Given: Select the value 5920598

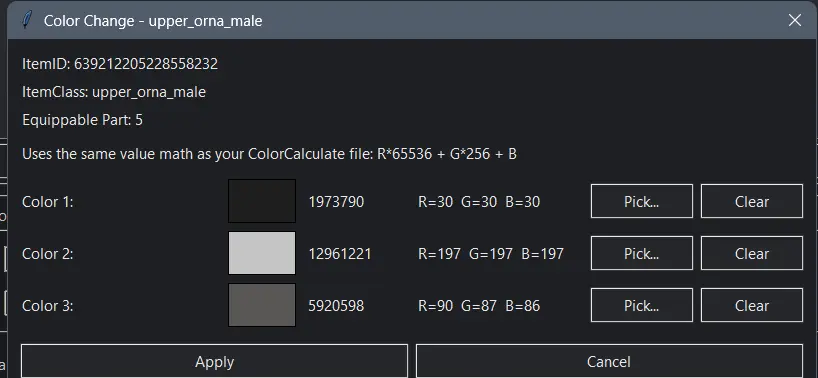Looking at the screenshot, I should [x=336, y=306].
